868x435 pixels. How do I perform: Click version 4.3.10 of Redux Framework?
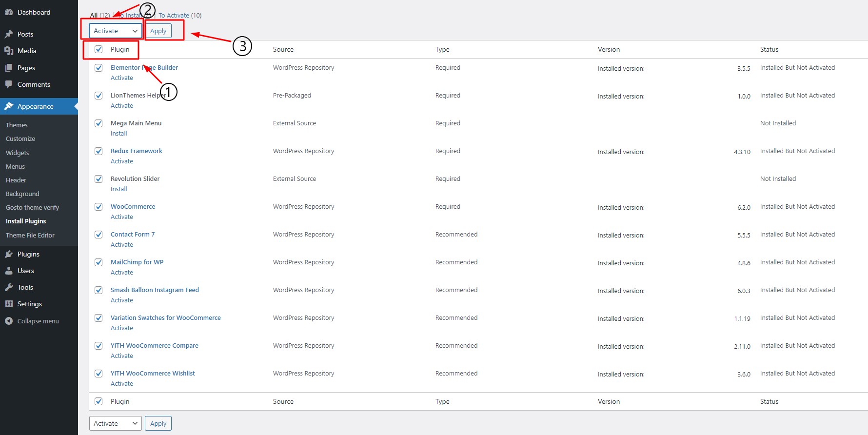tap(742, 152)
